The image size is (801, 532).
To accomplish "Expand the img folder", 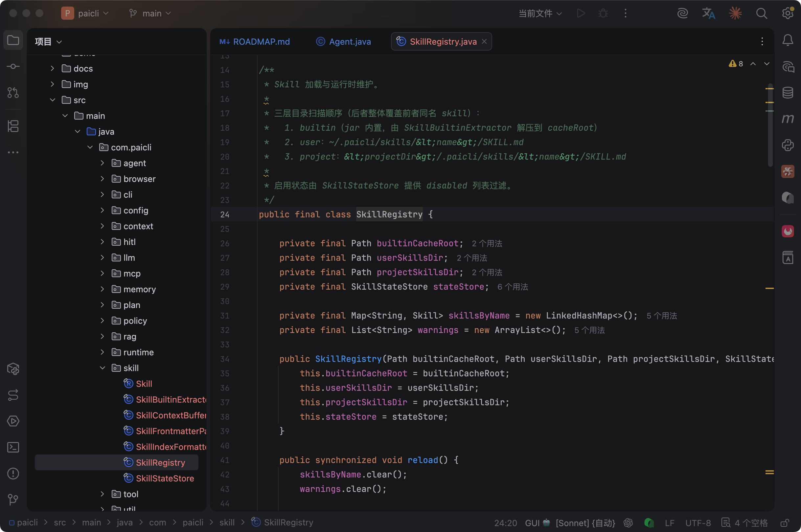I will [52, 84].
